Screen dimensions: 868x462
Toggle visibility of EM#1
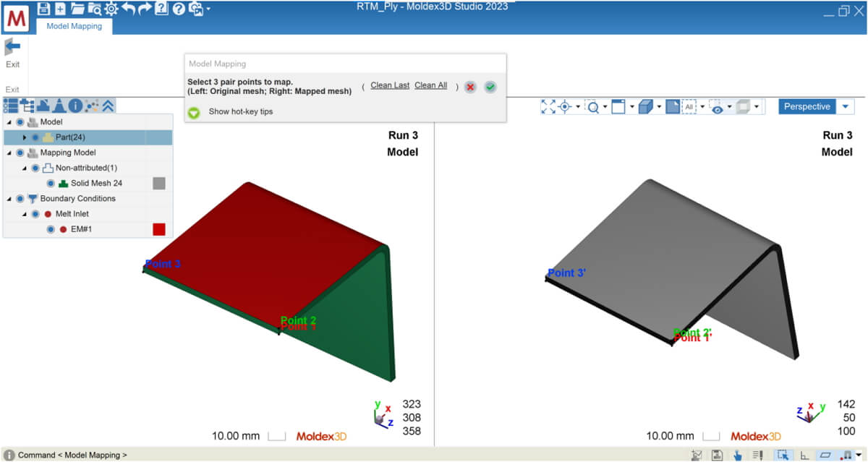click(51, 229)
